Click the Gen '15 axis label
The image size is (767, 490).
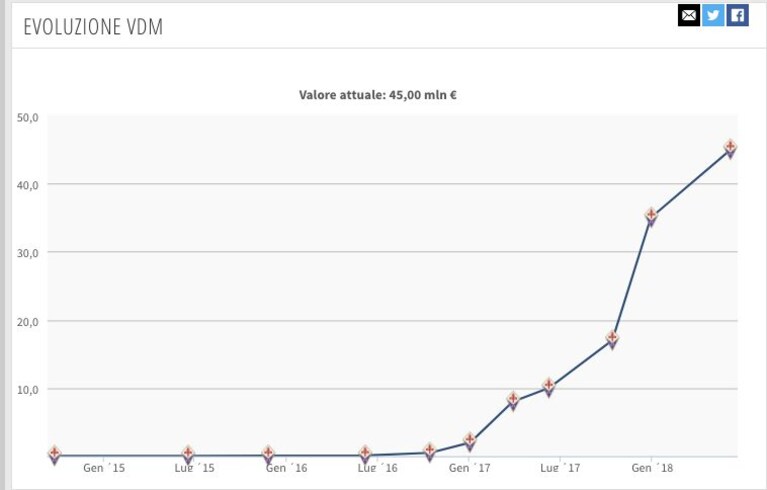point(104,468)
